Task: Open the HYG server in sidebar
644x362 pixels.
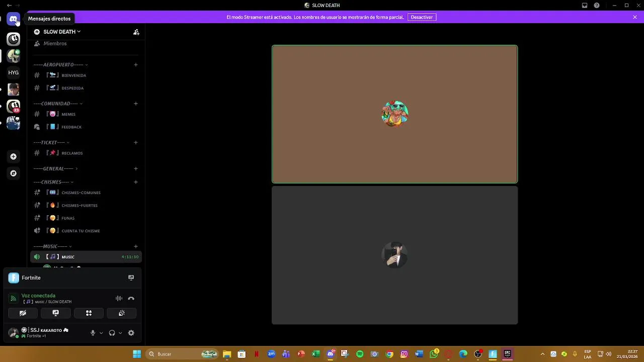Action: [x=14, y=72]
